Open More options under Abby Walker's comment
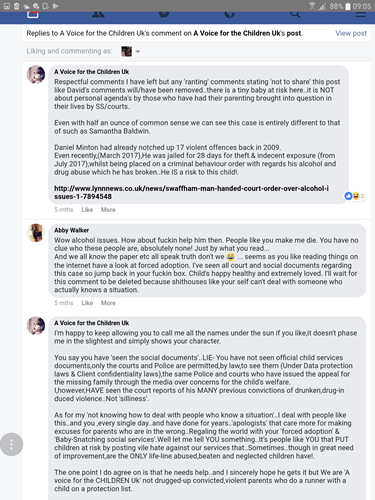The image size is (375, 500). pyautogui.click(x=108, y=303)
